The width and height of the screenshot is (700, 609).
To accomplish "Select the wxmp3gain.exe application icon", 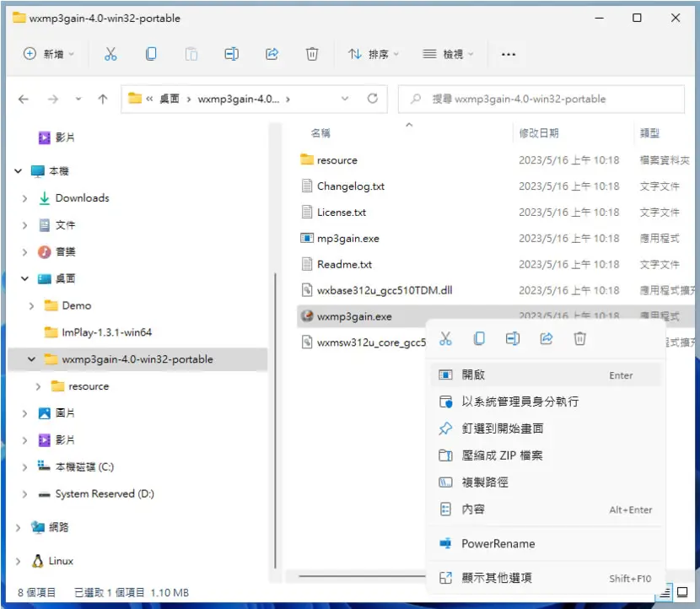I will [x=307, y=316].
